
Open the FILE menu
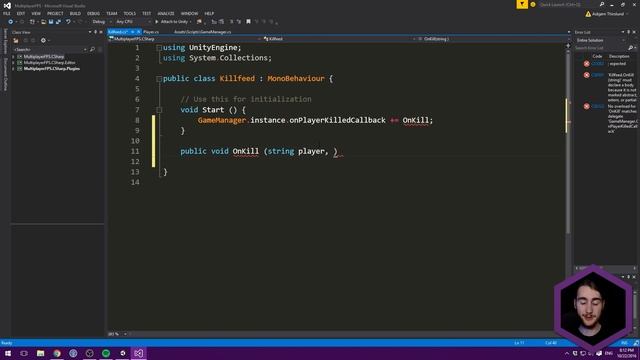(x=7, y=13)
